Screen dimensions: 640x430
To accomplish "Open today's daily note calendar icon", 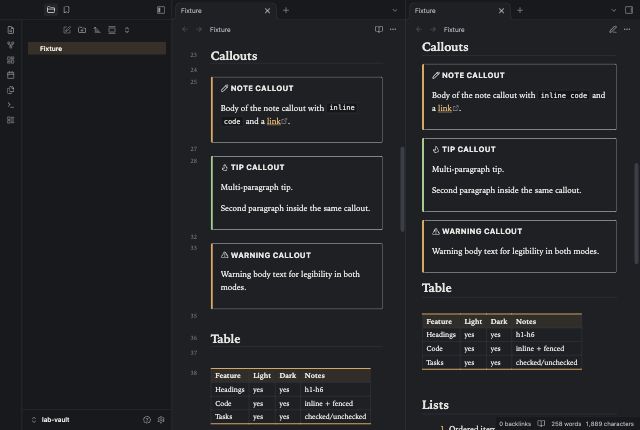I will point(11,75).
